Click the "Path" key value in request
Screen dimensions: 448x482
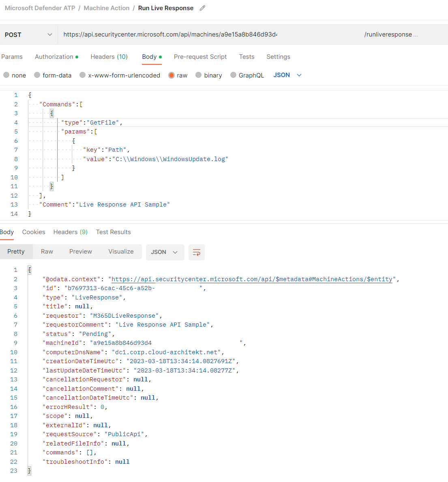116,150
